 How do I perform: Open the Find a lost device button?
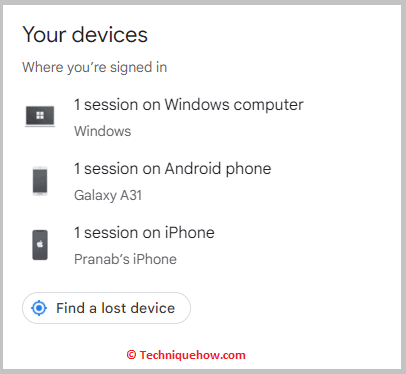[x=106, y=308]
